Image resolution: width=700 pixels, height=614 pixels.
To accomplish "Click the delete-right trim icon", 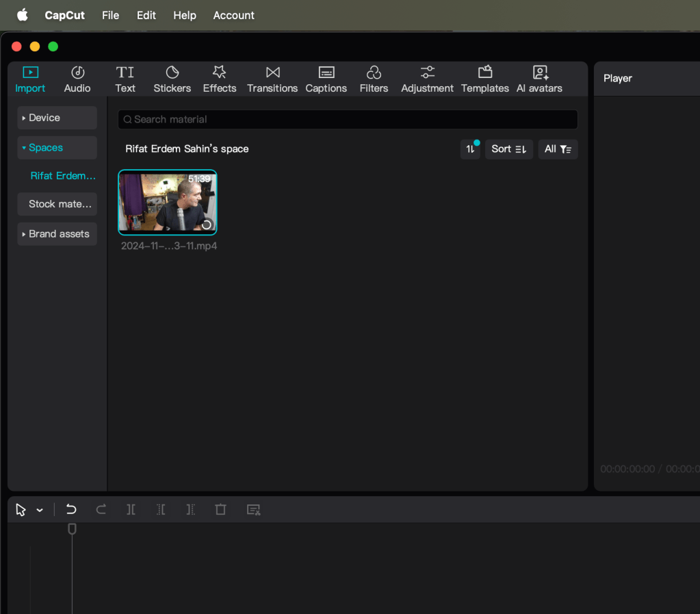I will coord(191,509).
